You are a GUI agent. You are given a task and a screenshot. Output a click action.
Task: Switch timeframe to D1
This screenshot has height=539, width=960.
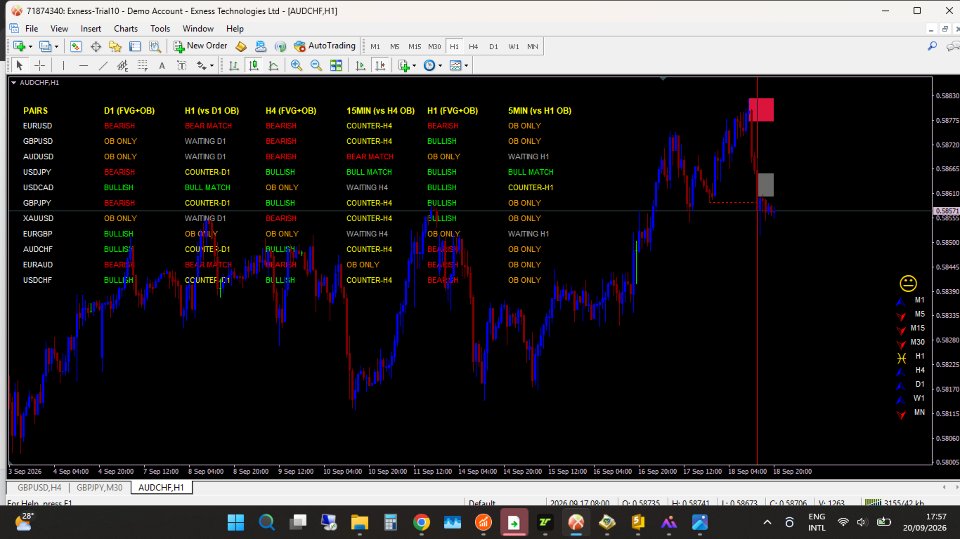(493, 47)
